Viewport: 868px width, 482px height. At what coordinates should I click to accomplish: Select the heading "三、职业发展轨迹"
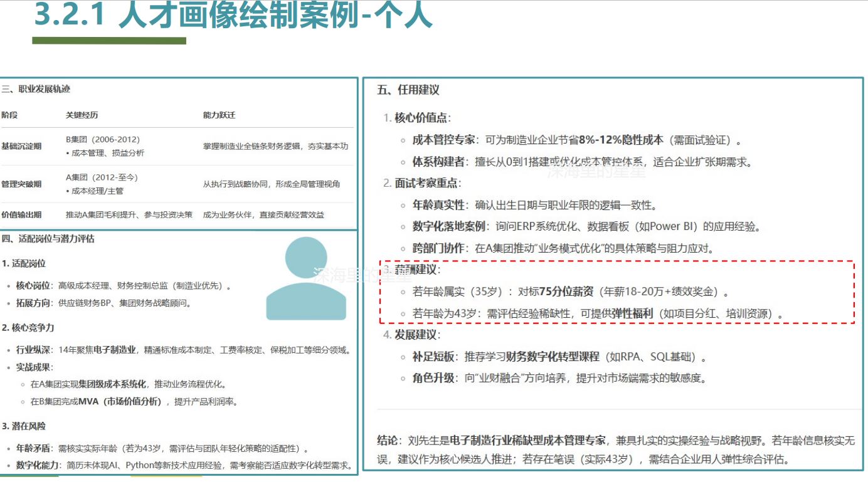tap(35, 90)
